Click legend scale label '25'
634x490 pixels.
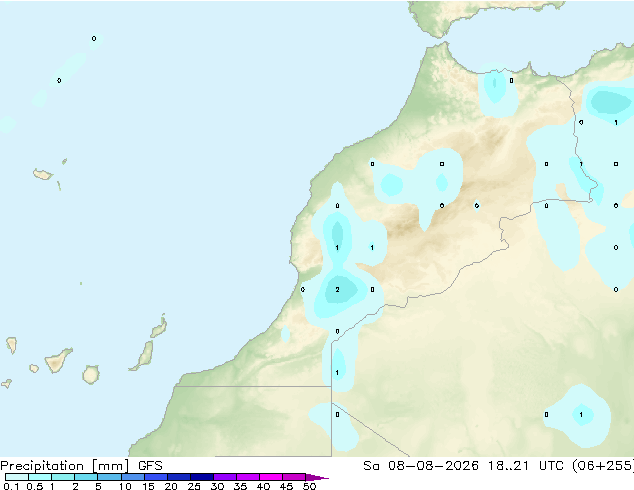point(194,486)
